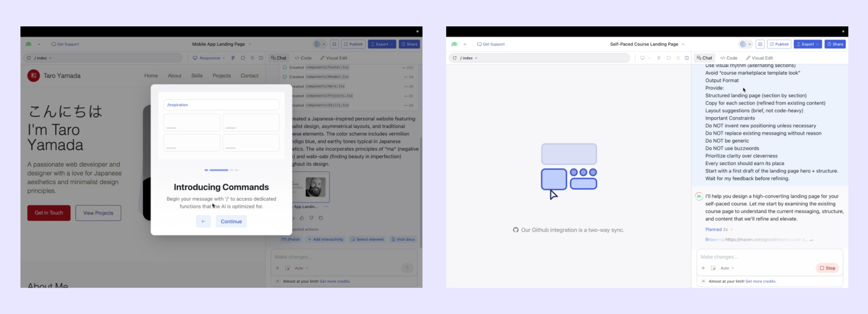Open dropdown next to logo in left window
Image resolution: width=868 pixels, height=314 pixels.
point(39,44)
